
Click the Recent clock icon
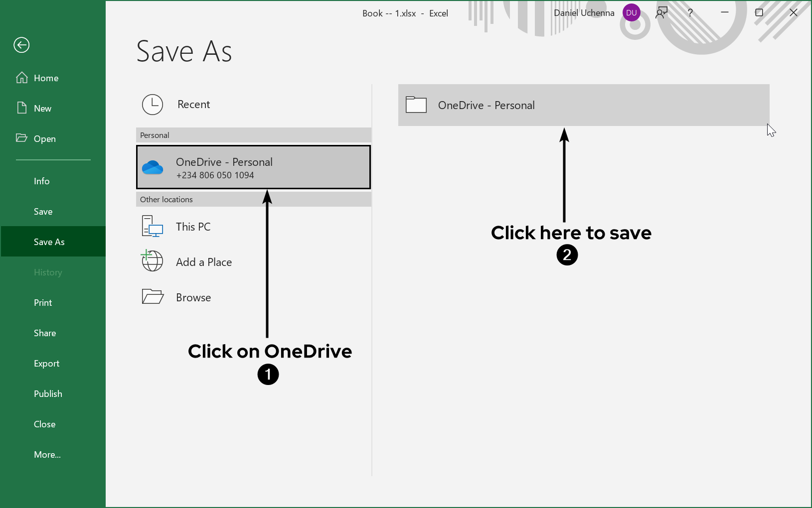[x=153, y=105]
